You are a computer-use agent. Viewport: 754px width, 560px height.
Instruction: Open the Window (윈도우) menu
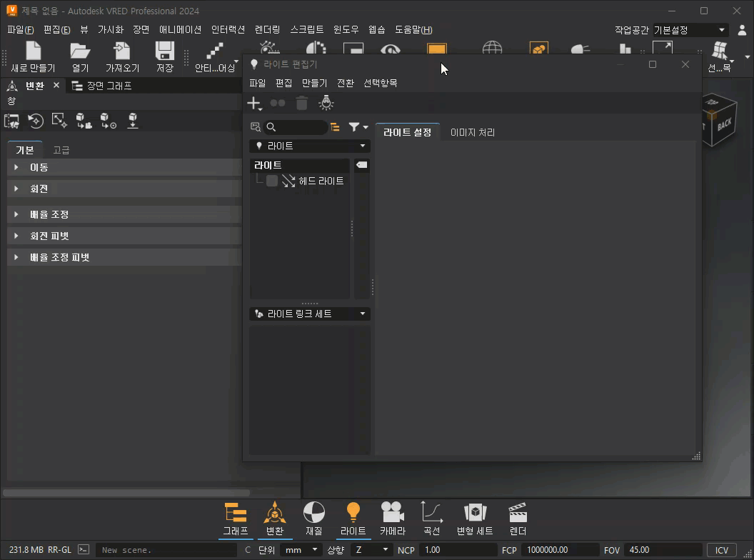click(x=346, y=30)
